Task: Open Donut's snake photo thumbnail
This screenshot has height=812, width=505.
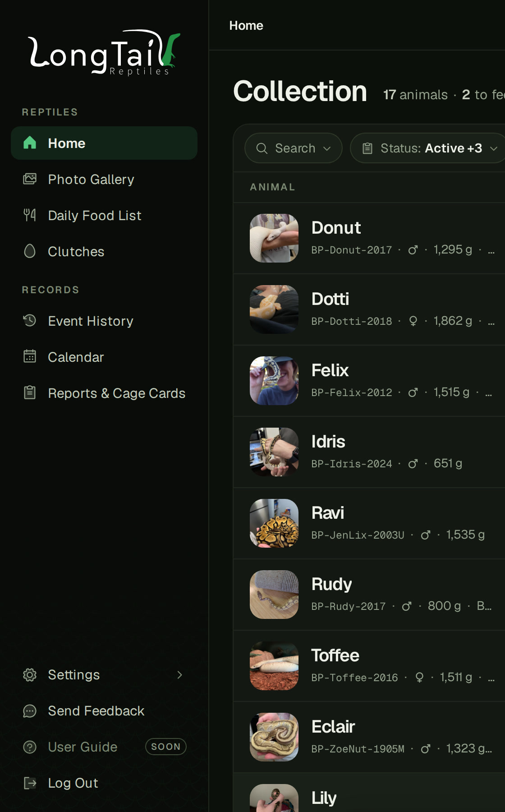Action: click(274, 238)
